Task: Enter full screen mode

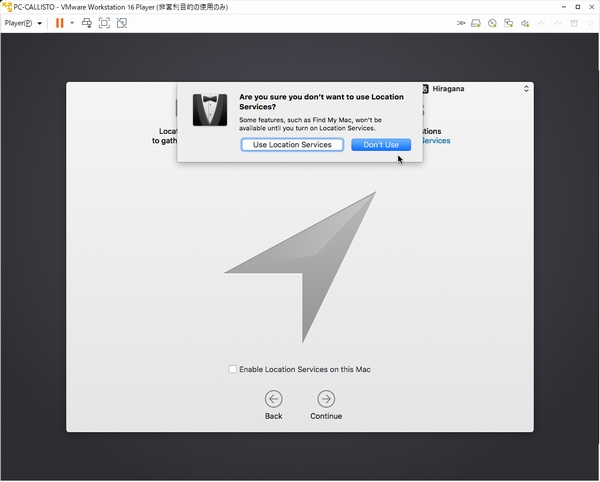Action: (104, 23)
